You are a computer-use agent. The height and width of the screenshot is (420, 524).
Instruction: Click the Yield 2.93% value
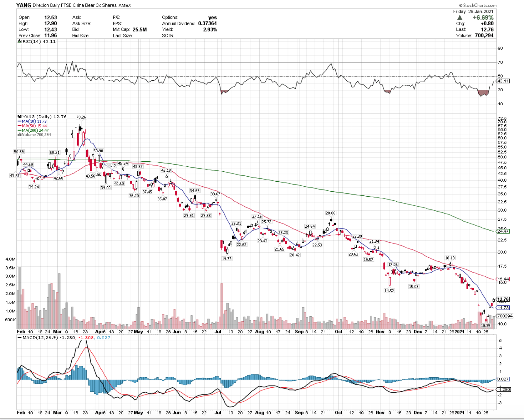pyautogui.click(x=210, y=30)
